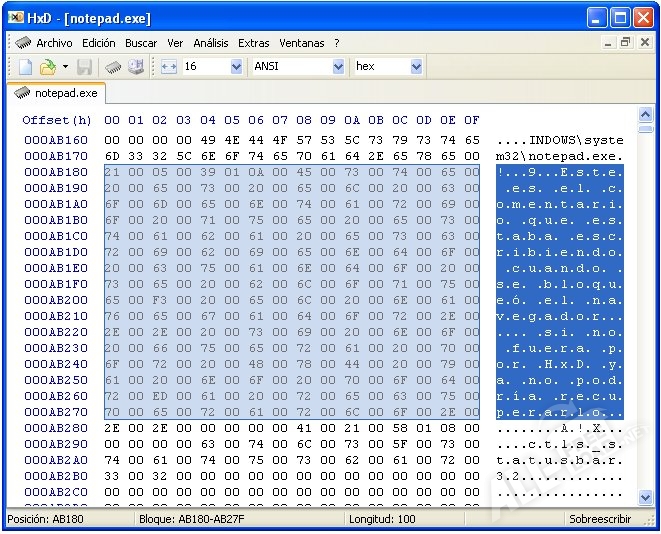Image resolution: width=661 pixels, height=534 pixels.
Task: Open the Edición menu
Action: coord(99,43)
